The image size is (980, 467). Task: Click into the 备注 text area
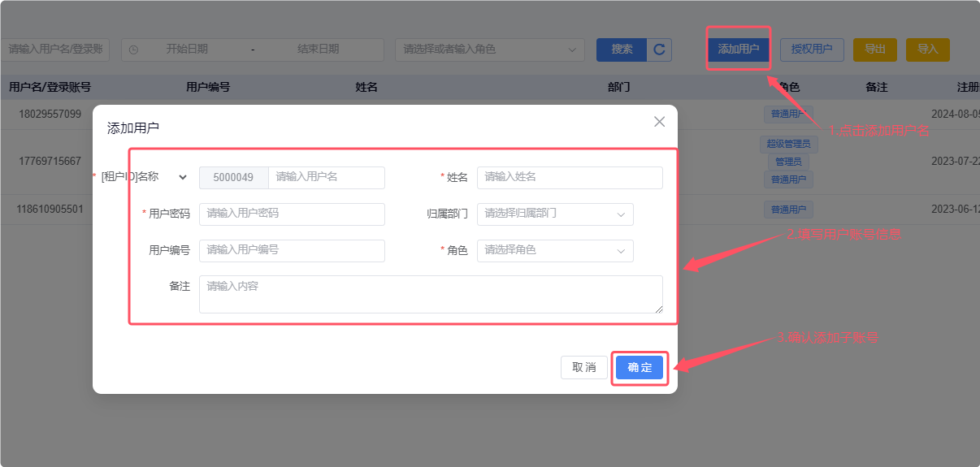coord(431,294)
